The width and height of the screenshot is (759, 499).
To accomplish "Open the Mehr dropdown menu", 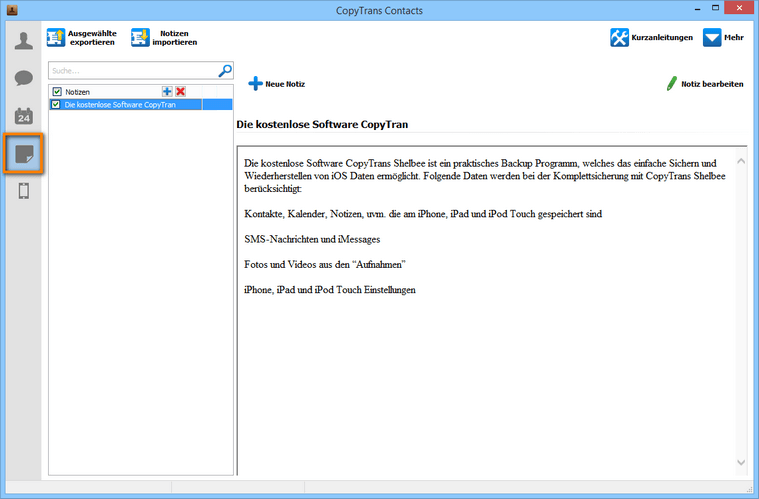I will pos(723,37).
